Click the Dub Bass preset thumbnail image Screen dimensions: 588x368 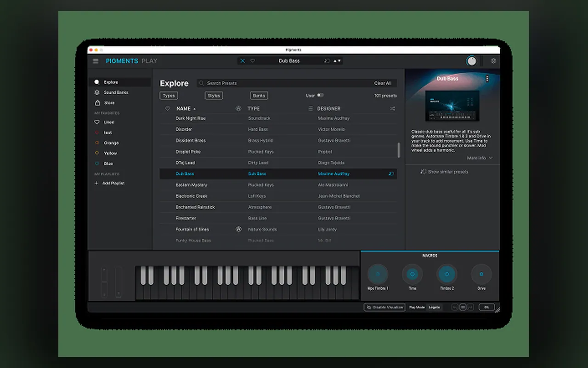(x=452, y=105)
